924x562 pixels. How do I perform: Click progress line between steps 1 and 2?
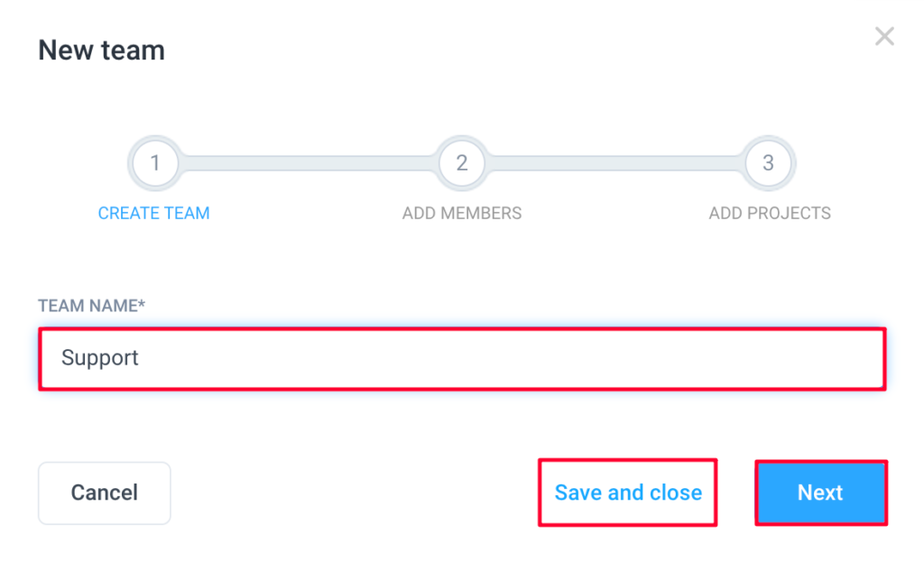coord(309,163)
